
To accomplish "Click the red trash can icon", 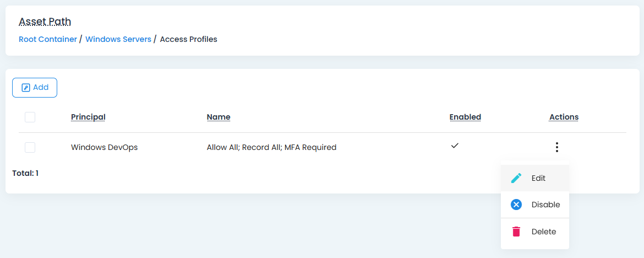I will click(516, 232).
